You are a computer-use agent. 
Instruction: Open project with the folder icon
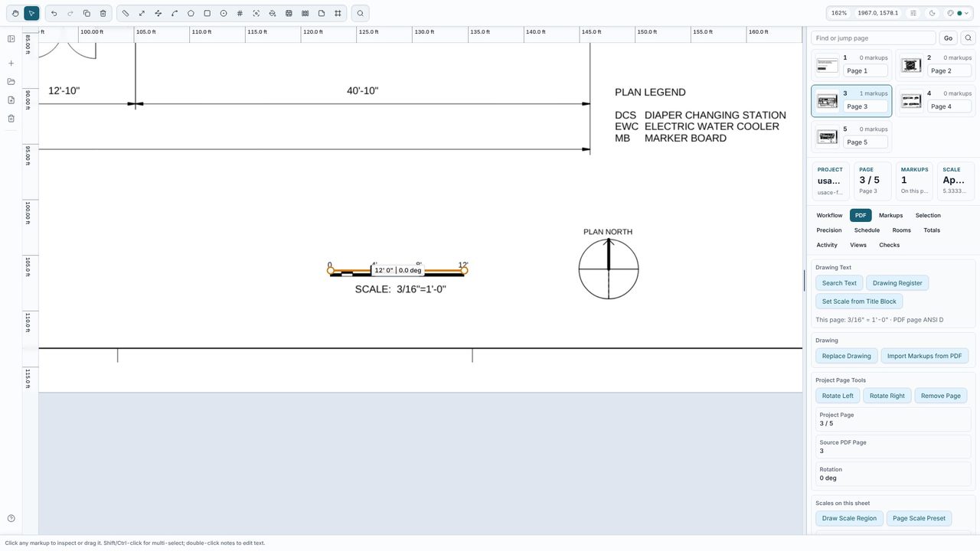pos(11,82)
